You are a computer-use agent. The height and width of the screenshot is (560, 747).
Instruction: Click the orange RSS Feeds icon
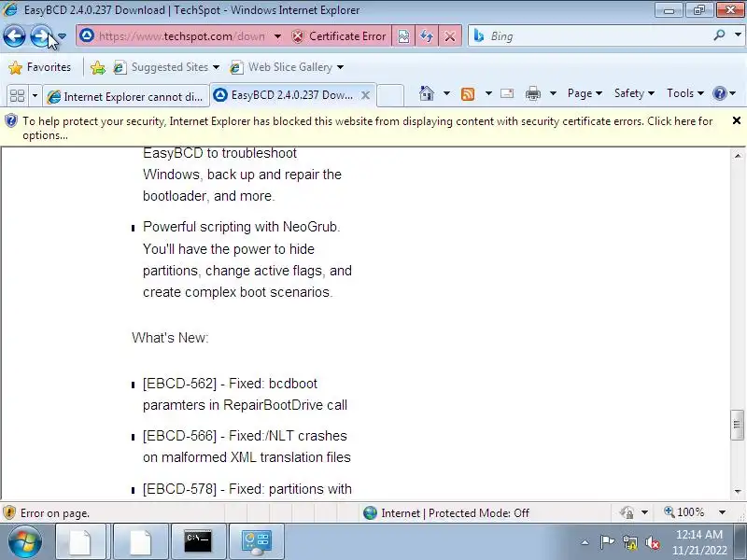coord(468,94)
